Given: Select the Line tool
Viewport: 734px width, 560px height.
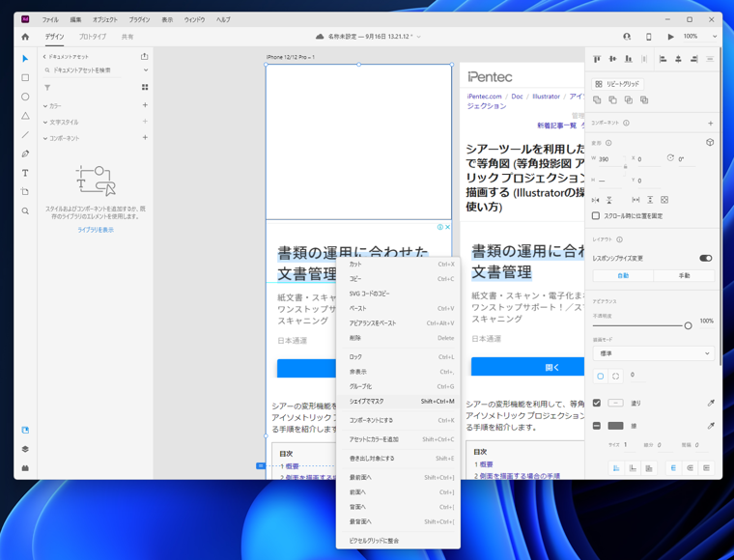Looking at the screenshot, I should [x=25, y=135].
